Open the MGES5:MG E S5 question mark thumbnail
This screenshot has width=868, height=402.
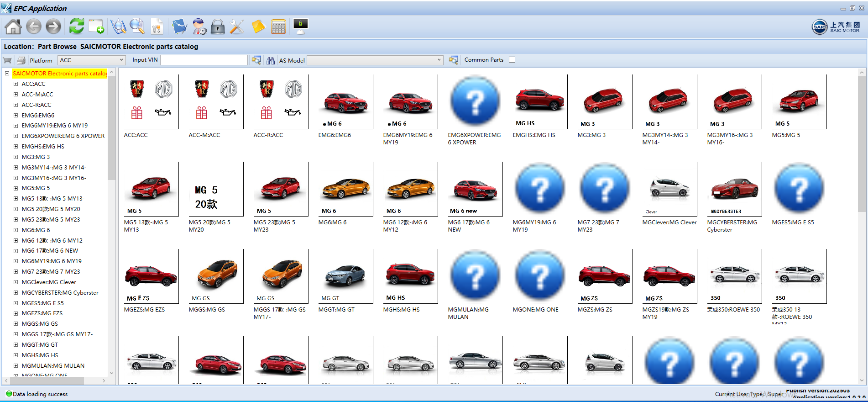tap(799, 189)
